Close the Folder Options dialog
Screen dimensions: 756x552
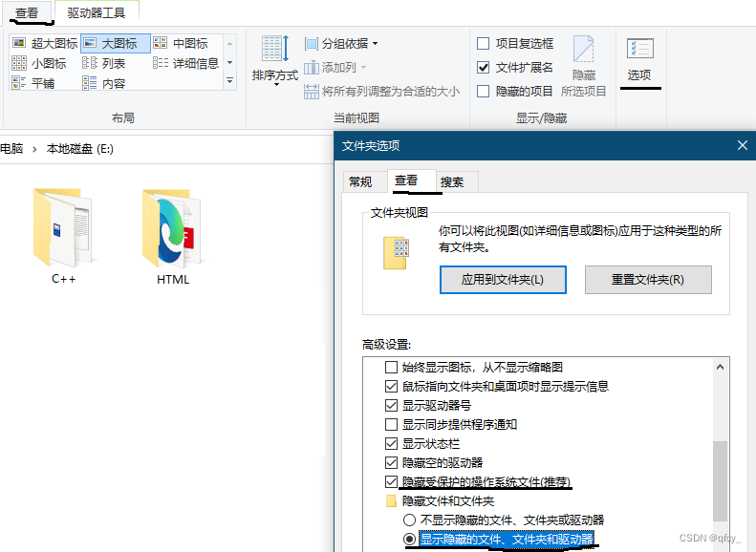[x=742, y=145]
